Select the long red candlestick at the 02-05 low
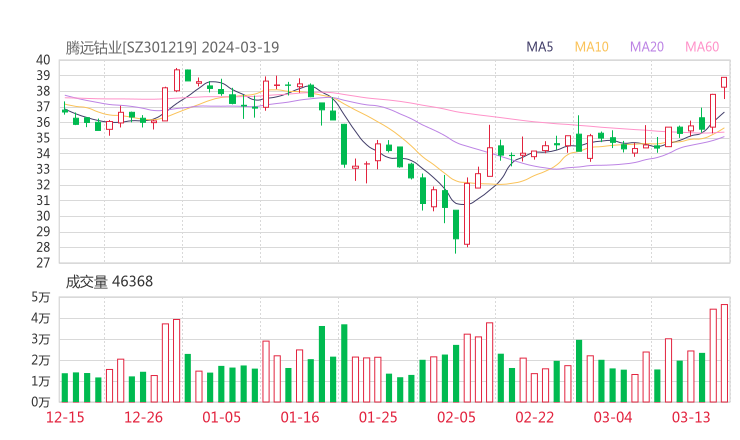This screenshot has width=740, height=440. pyautogui.click(x=467, y=214)
